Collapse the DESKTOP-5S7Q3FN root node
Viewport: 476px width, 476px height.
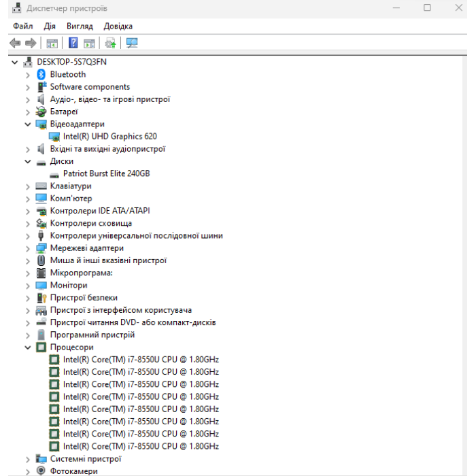pyautogui.click(x=15, y=62)
